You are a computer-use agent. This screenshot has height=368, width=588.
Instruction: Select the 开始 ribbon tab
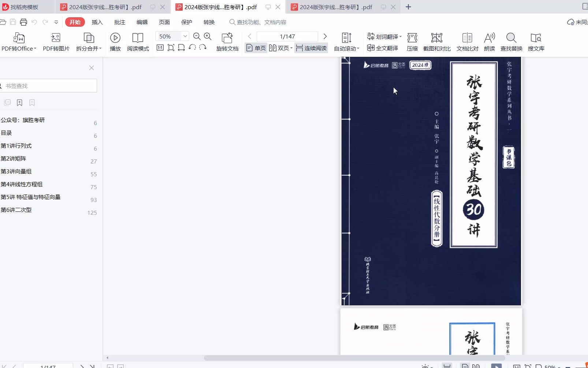coord(75,22)
